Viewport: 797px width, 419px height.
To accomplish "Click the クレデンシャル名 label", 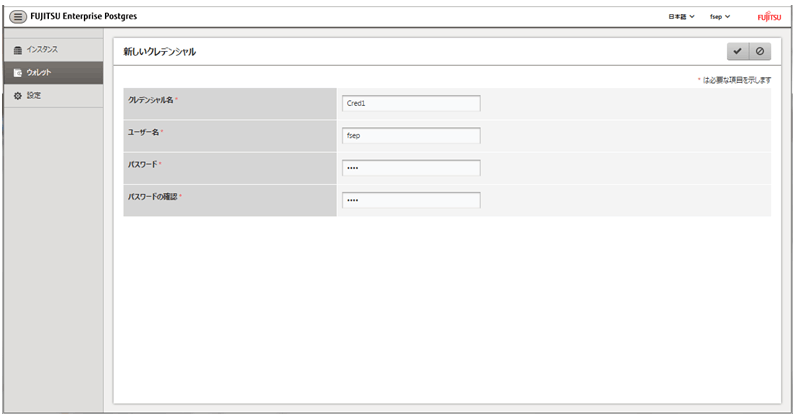I will coord(150,100).
